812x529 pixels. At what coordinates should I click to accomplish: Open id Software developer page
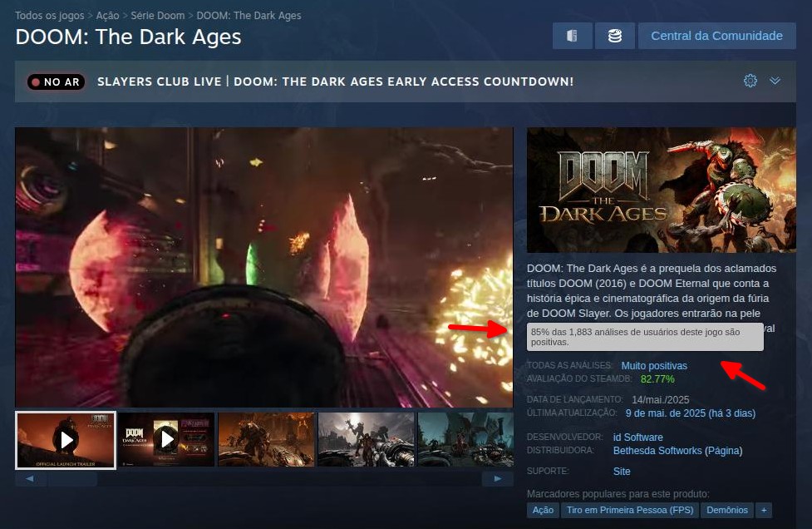pos(638,438)
